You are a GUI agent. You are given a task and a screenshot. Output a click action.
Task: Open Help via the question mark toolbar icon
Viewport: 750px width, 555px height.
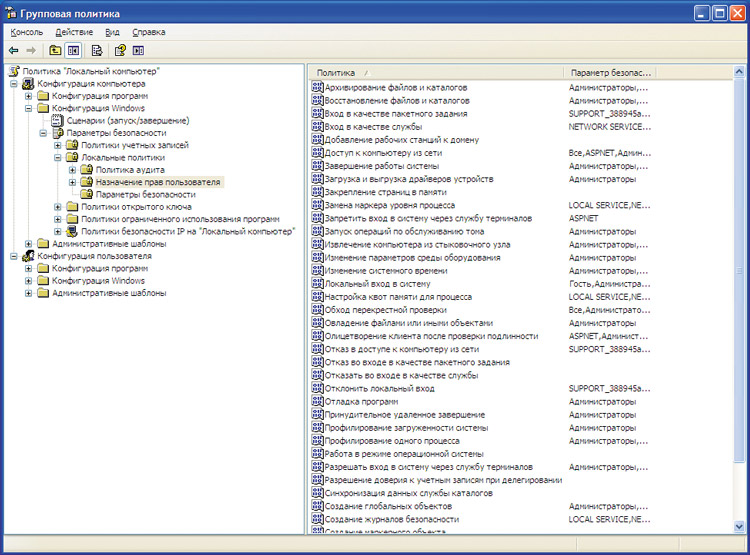pyautogui.click(x=120, y=50)
